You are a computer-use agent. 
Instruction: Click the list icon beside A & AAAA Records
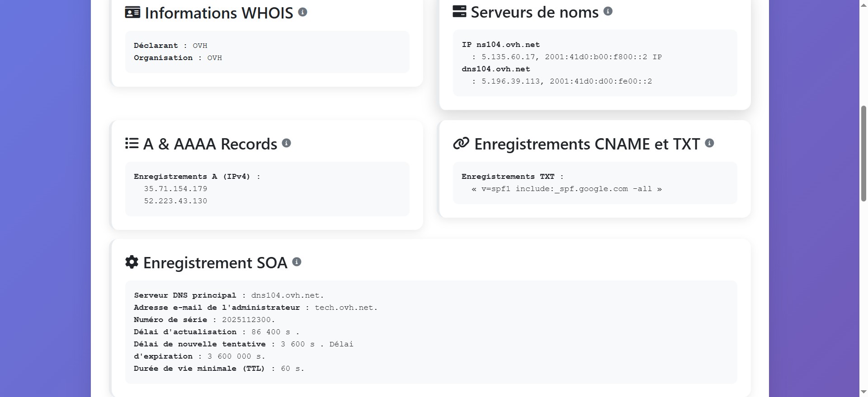pyautogui.click(x=132, y=143)
